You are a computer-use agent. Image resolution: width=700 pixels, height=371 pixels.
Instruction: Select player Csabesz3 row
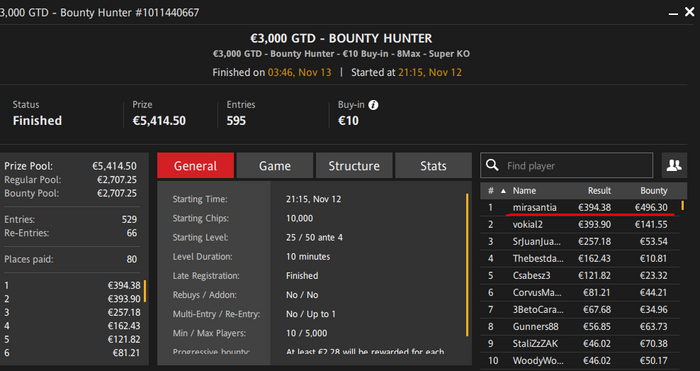tap(580, 275)
